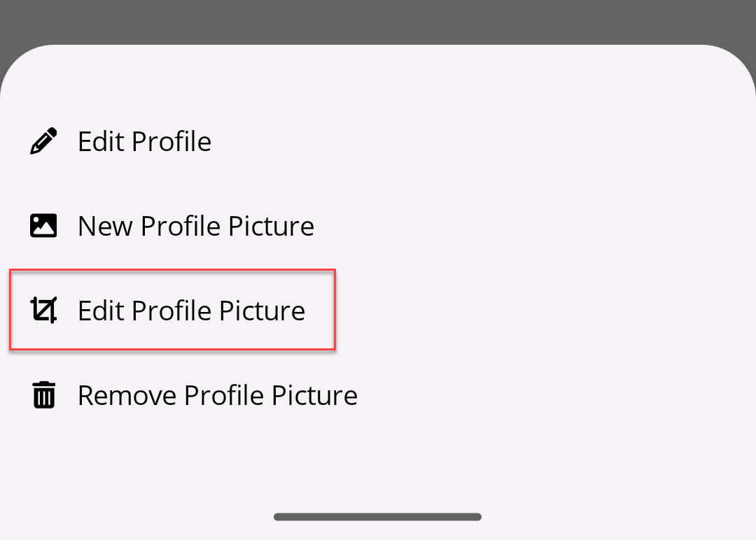Select the pencil Edit Profile icon
756x540 pixels.
coord(43,141)
